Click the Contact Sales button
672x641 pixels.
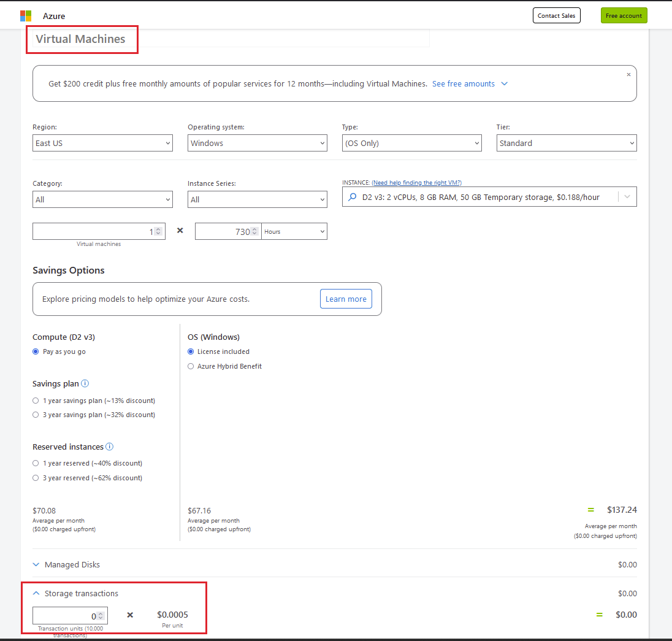coord(556,15)
